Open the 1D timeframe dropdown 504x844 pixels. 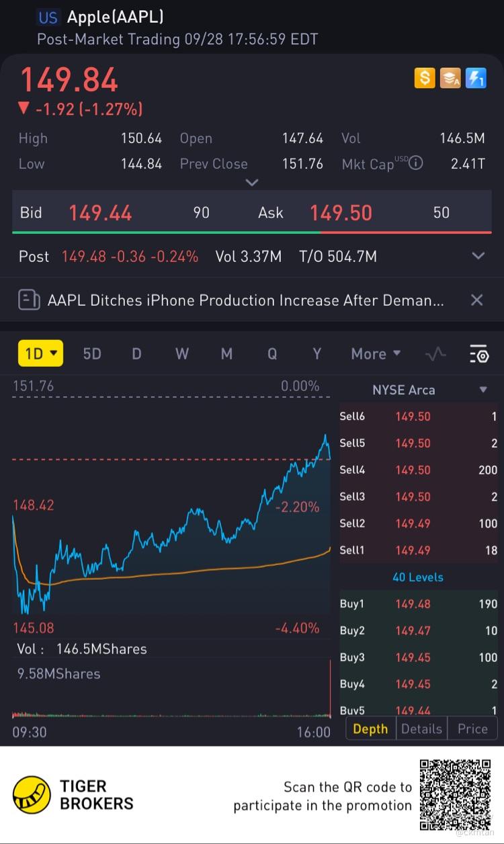point(40,353)
